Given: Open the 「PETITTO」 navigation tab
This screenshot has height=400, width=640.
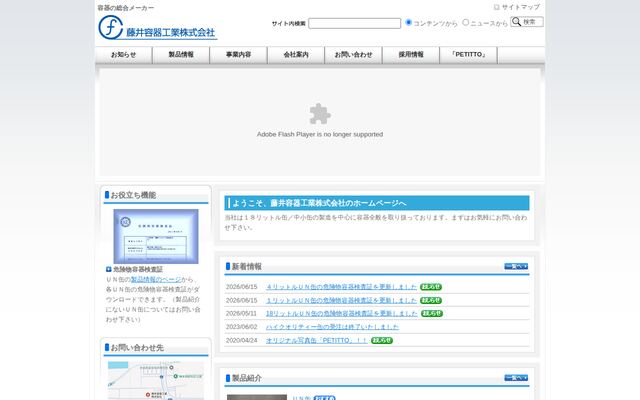Looking at the screenshot, I should (469, 55).
